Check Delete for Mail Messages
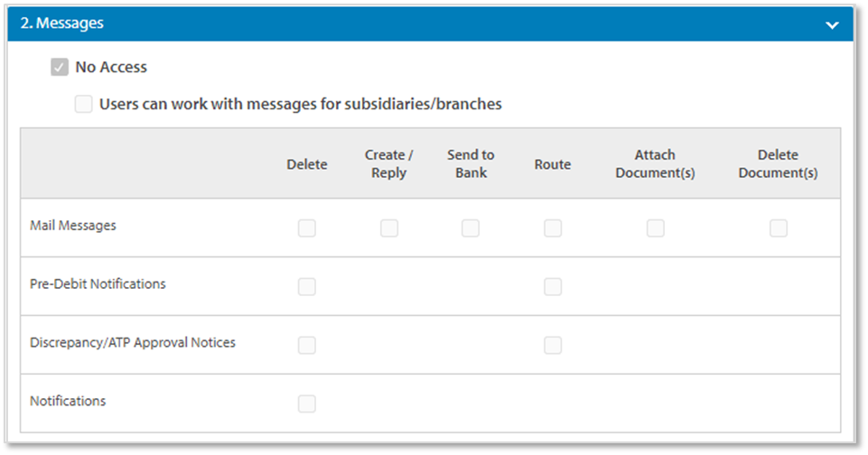The width and height of the screenshot is (868, 455). coord(307,228)
